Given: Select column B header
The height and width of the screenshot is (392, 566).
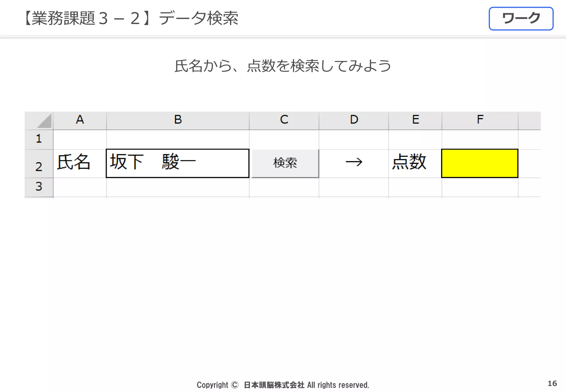Looking at the screenshot, I should tap(178, 120).
